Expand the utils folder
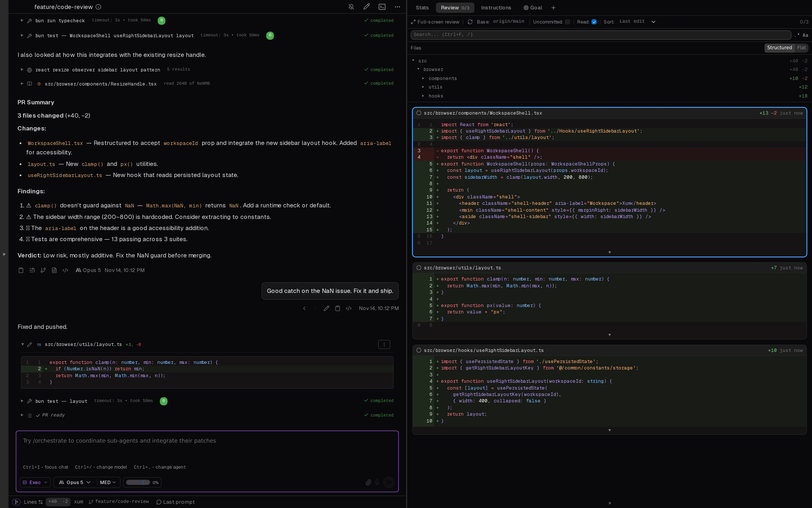Viewport: 812px width, 508px height. coord(423,87)
